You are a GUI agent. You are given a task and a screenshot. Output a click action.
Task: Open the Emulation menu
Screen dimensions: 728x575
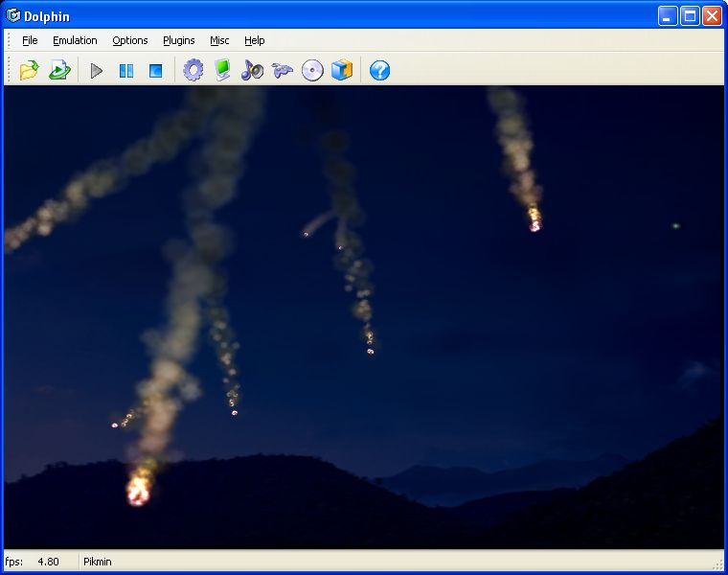[x=75, y=40]
